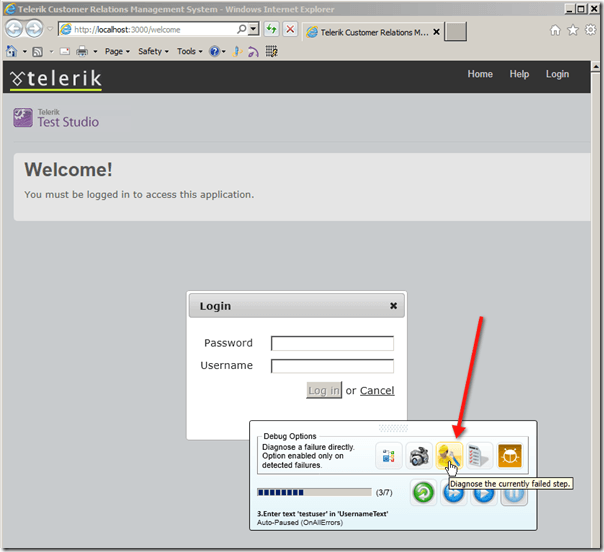Click the blue play button

pyautogui.click(x=484, y=495)
